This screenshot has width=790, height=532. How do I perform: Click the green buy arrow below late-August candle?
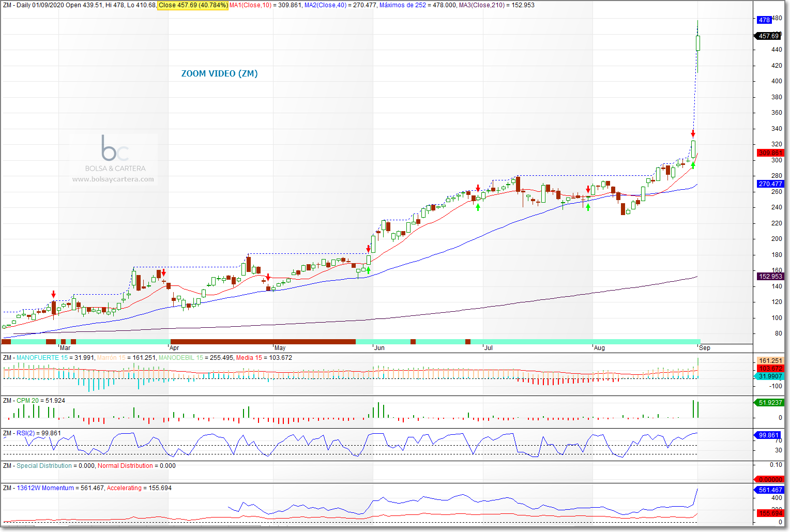coord(693,165)
